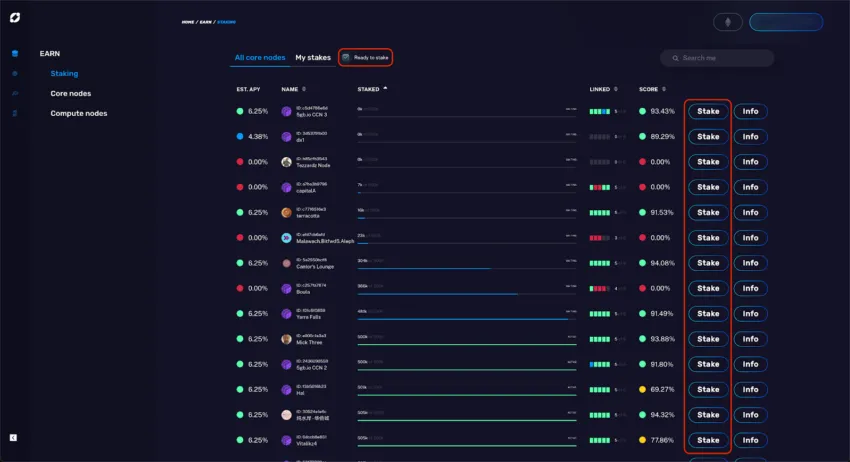Open Info for the Boula node
This screenshot has width=850, height=462.
pos(750,288)
